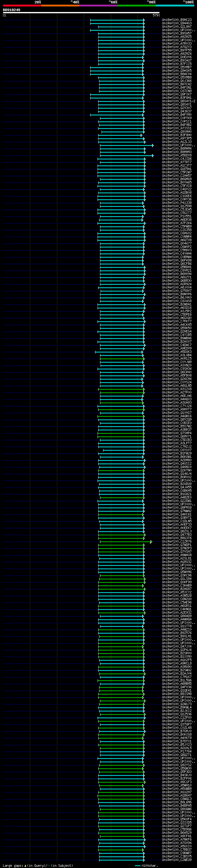Click hit label UniRef100_Q6FKD8
The height and width of the screenshot is (868, 197).
tap(176, 260)
